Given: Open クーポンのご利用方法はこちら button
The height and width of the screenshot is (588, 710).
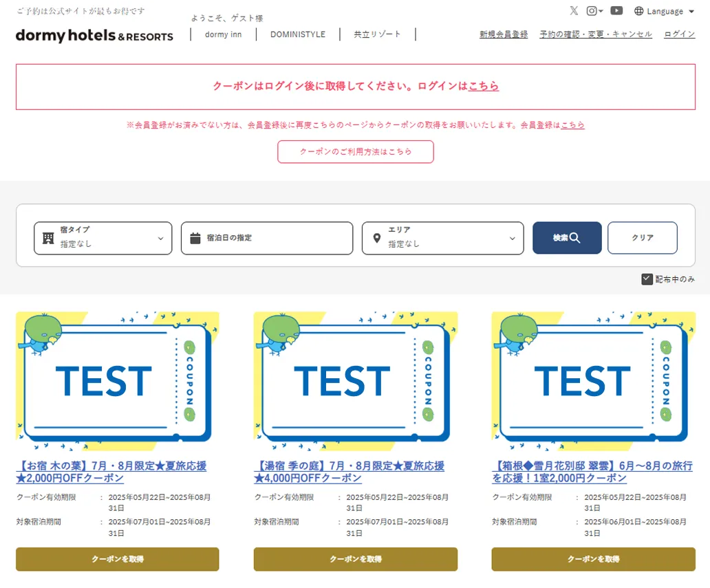Looking at the screenshot, I should pyautogui.click(x=356, y=151).
